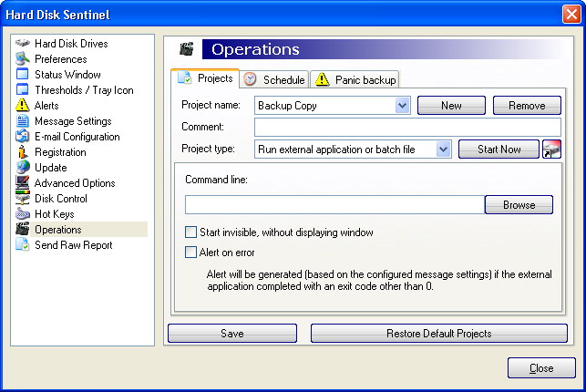Click the Send Raw Report sidebar icon

pyautogui.click(x=23, y=244)
